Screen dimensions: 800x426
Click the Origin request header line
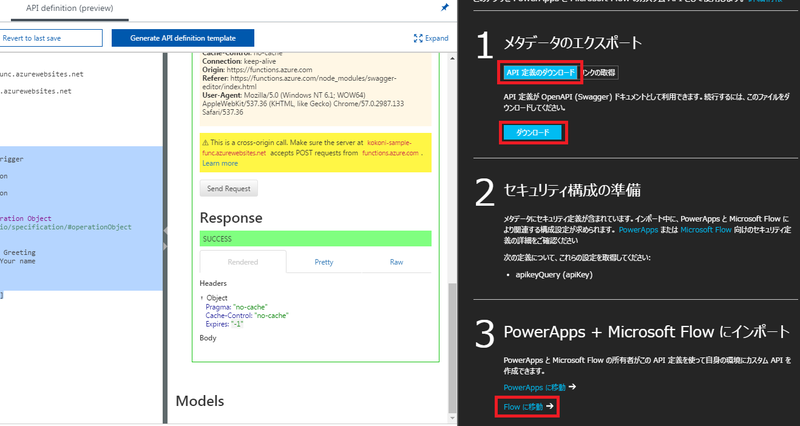257,70
